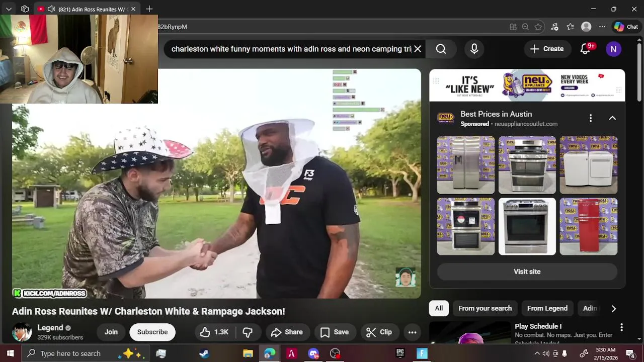Click the Create button
Viewport: 644px width, 362px height.
click(547, 49)
